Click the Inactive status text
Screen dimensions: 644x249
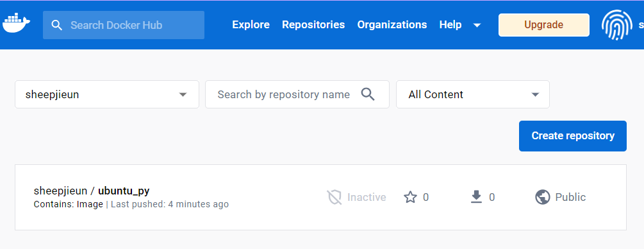tap(367, 198)
